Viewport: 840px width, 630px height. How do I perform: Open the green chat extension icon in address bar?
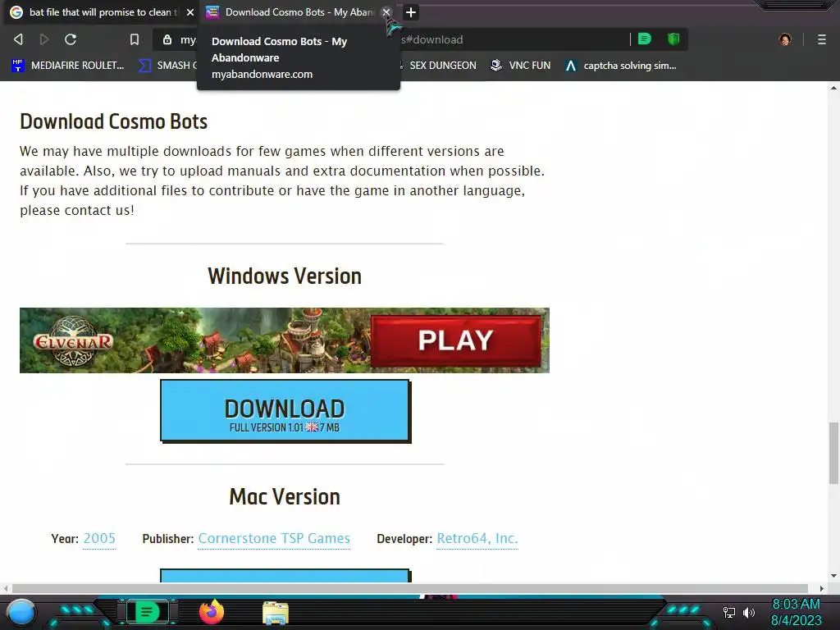(x=645, y=39)
